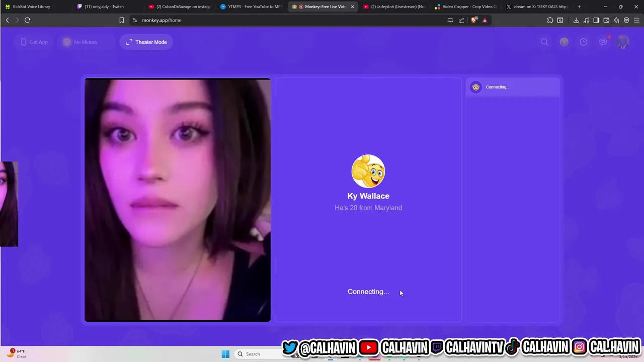Reload the monkey.app page
The height and width of the screenshot is (362, 644).
27,20
